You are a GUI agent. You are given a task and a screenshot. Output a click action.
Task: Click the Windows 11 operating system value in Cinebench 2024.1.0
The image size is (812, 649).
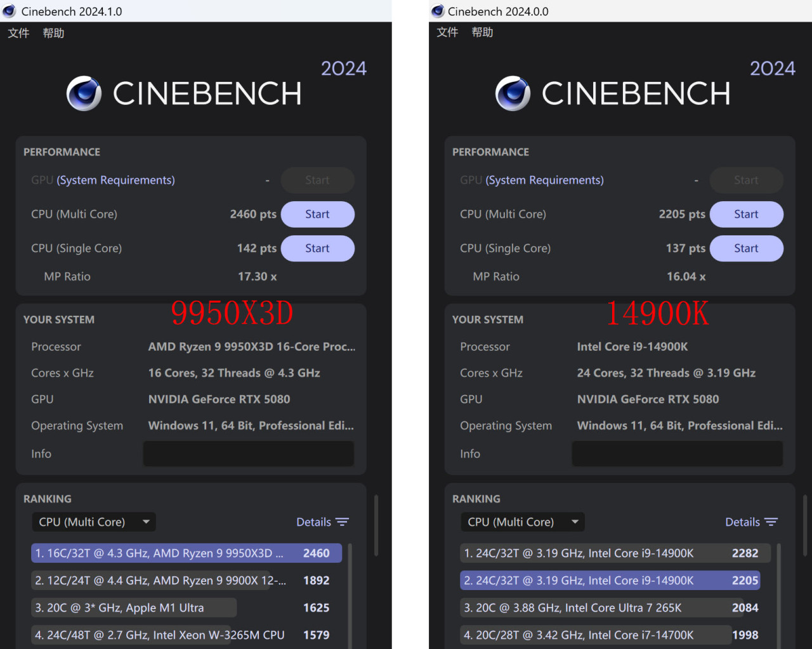point(251,426)
